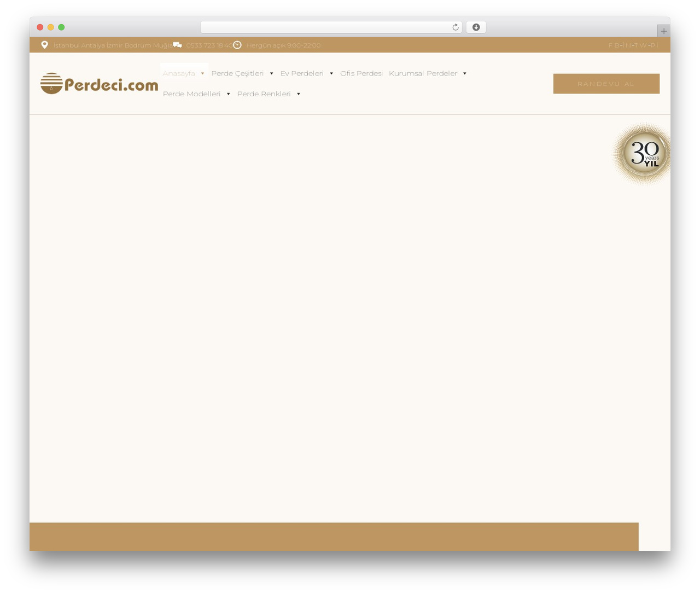Open the Ev Perdeleri menu
Screen dimensions: 700x593
click(x=302, y=73)
